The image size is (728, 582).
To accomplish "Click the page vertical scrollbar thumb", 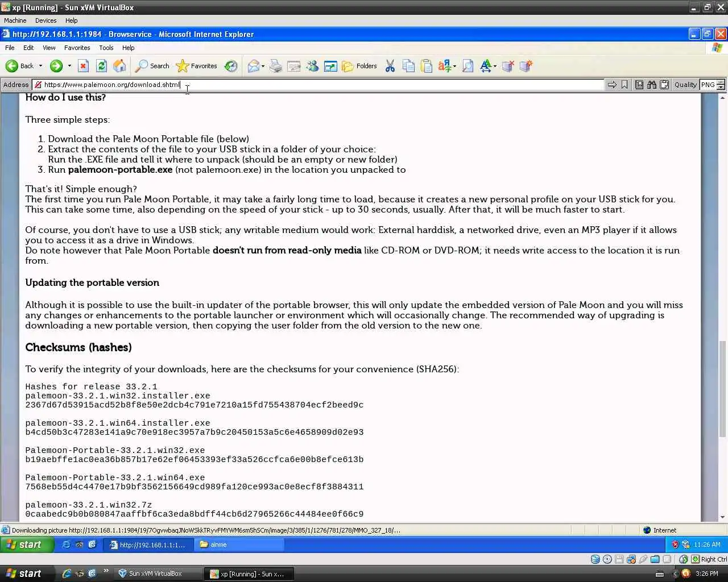I will 722,389.
